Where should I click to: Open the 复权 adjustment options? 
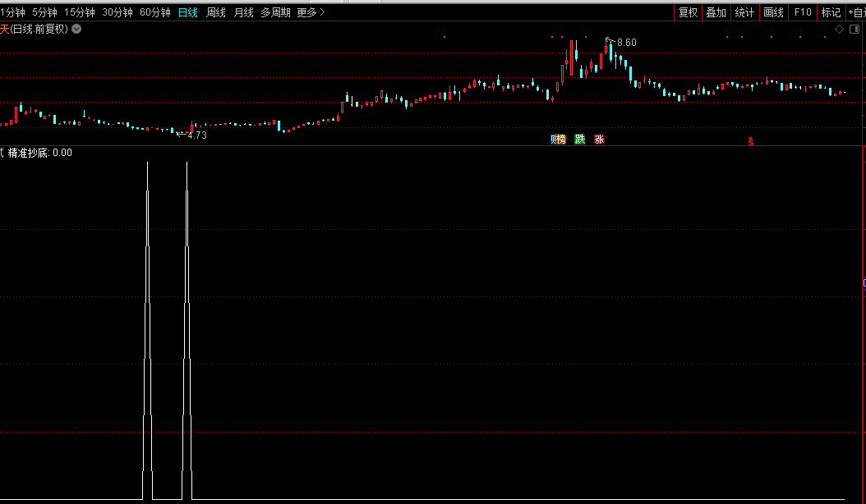click(x=688, y=12)
